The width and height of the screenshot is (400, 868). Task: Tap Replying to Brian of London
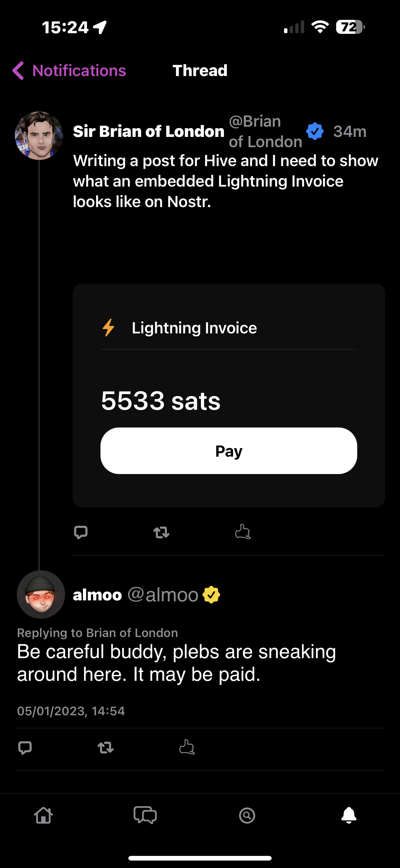pyautogui.click(x=97, y=633)
